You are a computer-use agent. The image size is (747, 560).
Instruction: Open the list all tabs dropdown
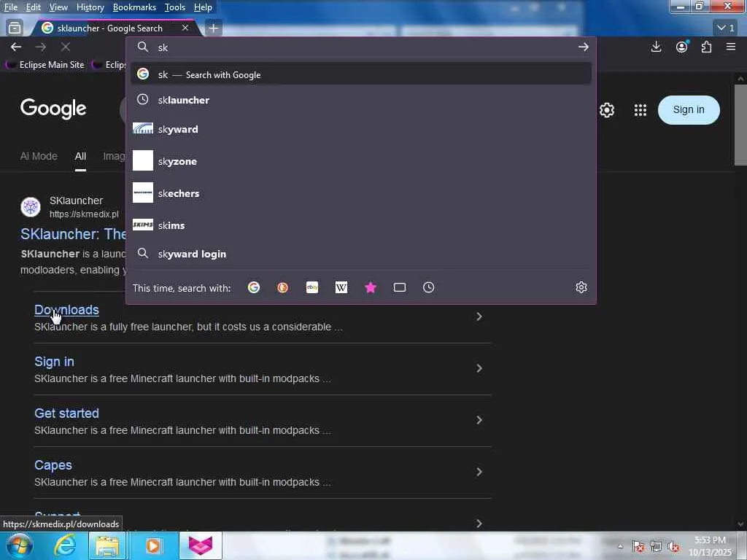(725, 28)
